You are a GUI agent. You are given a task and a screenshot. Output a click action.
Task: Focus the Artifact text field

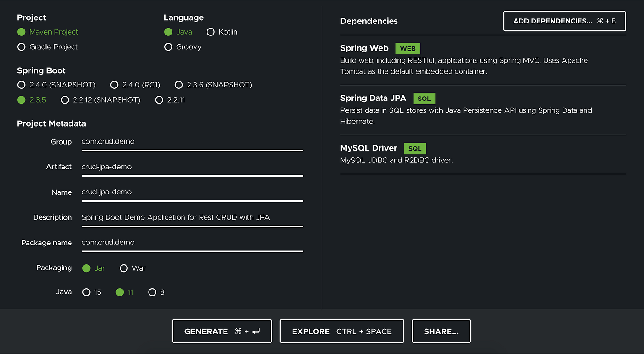(192, 167)
